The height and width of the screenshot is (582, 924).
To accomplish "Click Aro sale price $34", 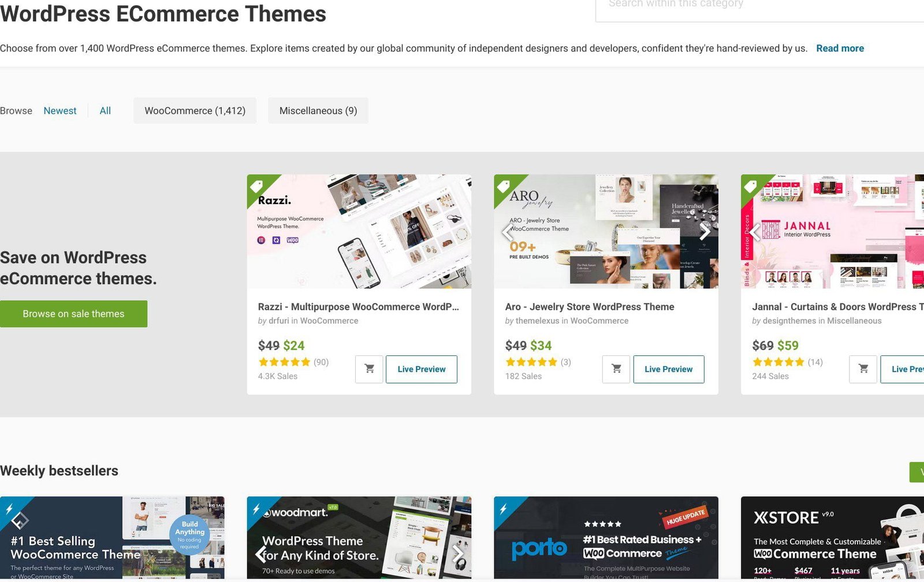I will pyautogui.click(x=541, y=346).
